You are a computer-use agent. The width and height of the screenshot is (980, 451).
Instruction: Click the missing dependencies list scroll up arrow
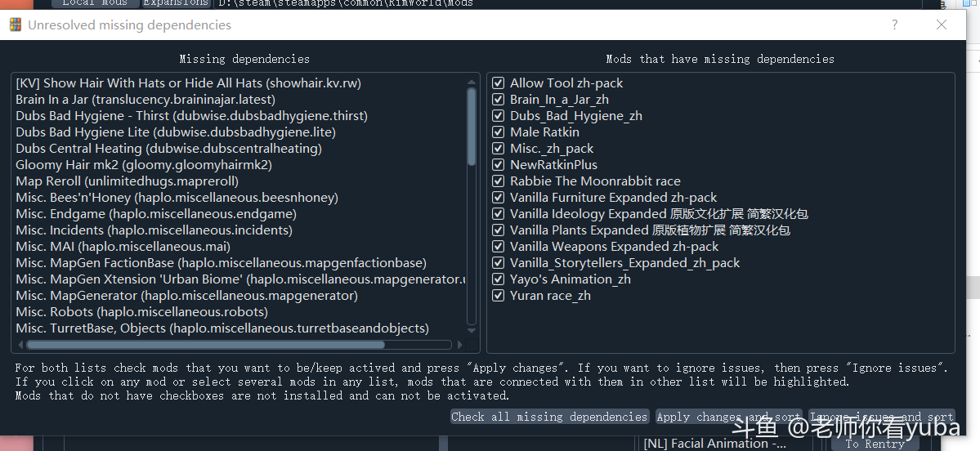[472, 81]
